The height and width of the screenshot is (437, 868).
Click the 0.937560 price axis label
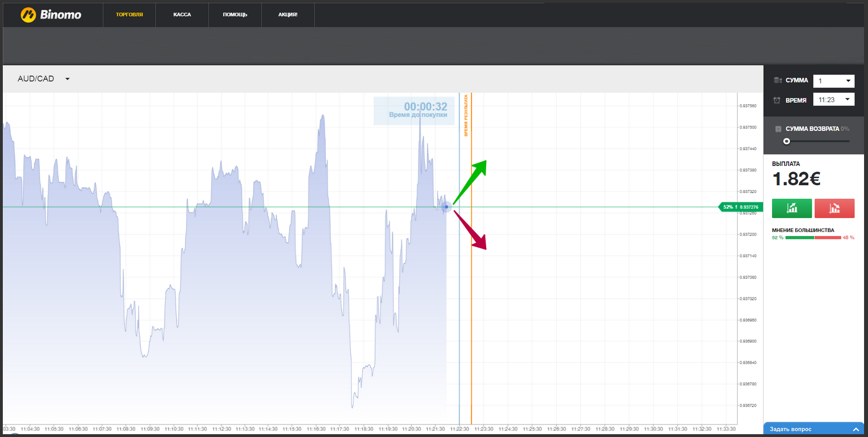point(749,106)
